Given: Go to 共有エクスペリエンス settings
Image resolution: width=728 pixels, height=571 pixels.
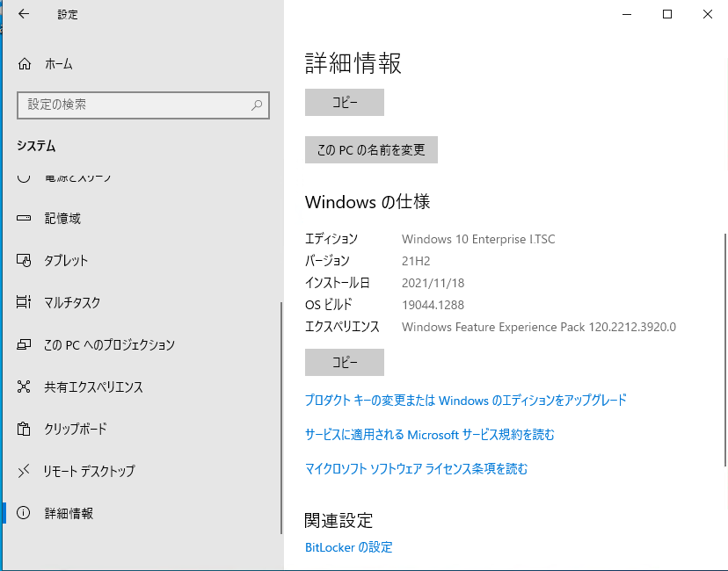Looking at the screenshot, I should (x=94, y=387).
